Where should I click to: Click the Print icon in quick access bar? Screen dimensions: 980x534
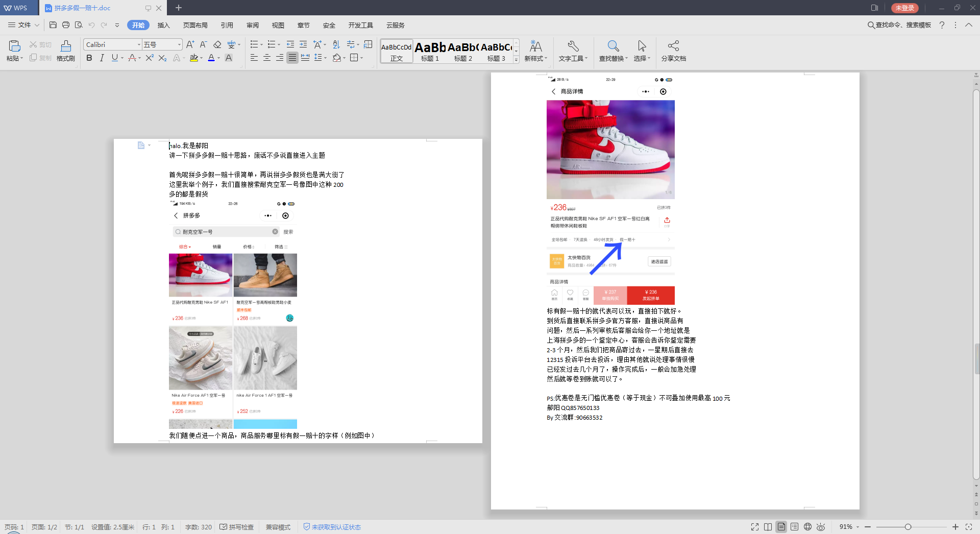(66, 25)
